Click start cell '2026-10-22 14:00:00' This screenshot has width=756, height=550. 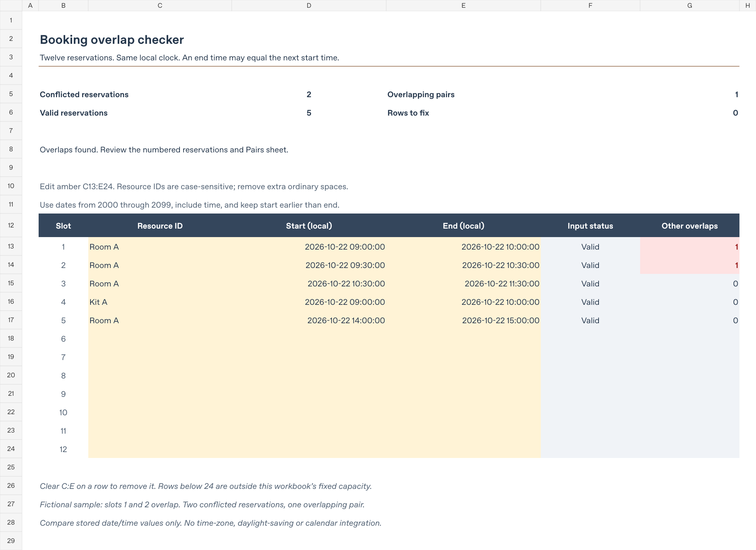[x=309, y=320]
